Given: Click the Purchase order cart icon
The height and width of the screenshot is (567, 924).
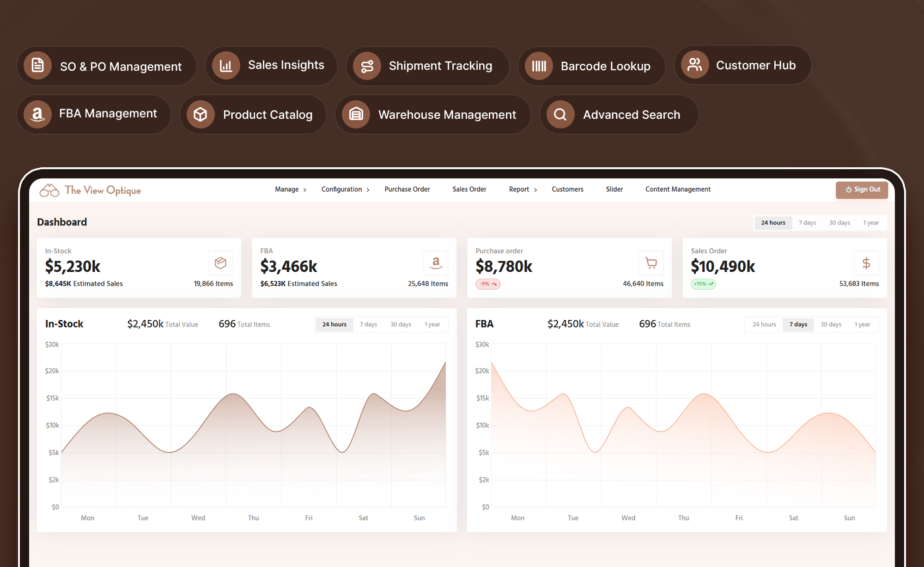Looking at the screenshot, I should (x=651, y=263).
